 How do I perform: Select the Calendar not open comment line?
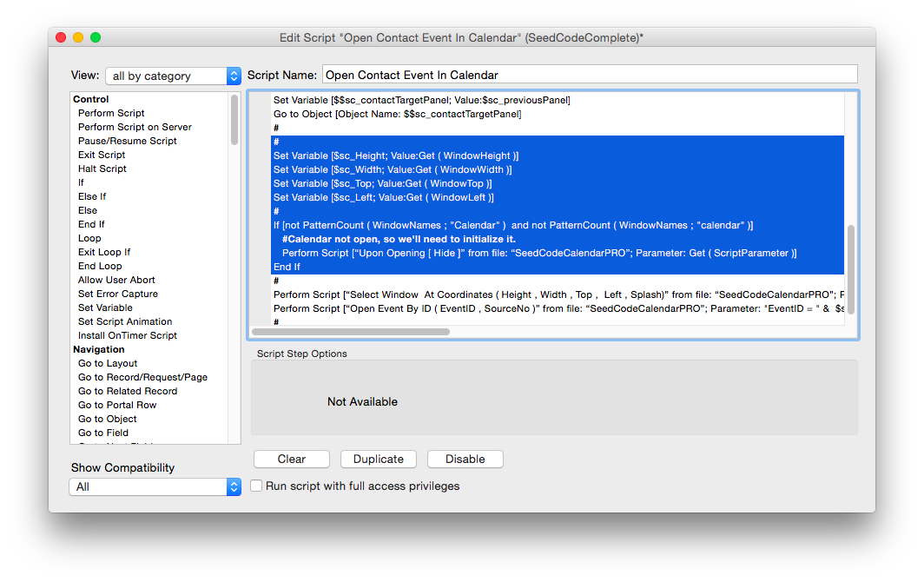(x=399, y=239)
